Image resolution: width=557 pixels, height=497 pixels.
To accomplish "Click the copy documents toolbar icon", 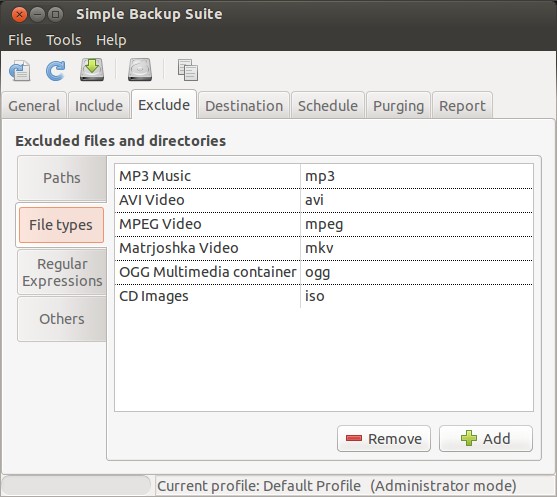I will 188,70.
